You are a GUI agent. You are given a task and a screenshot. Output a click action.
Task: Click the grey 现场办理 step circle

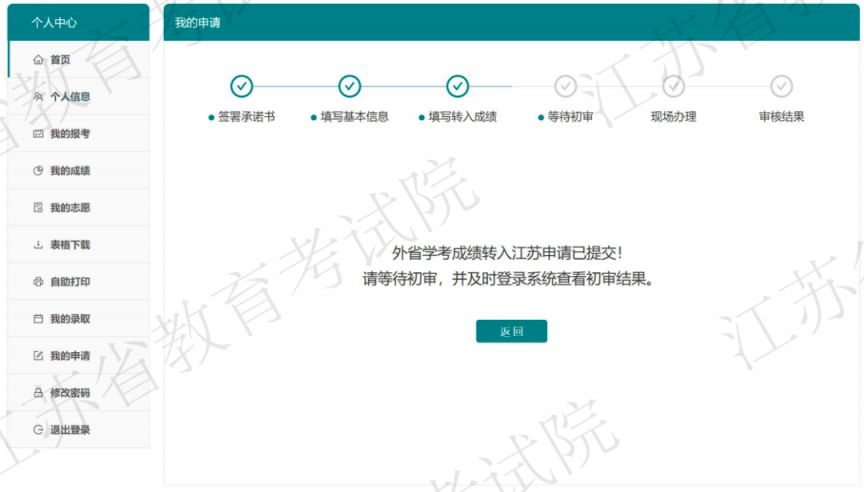click(673, 86)
